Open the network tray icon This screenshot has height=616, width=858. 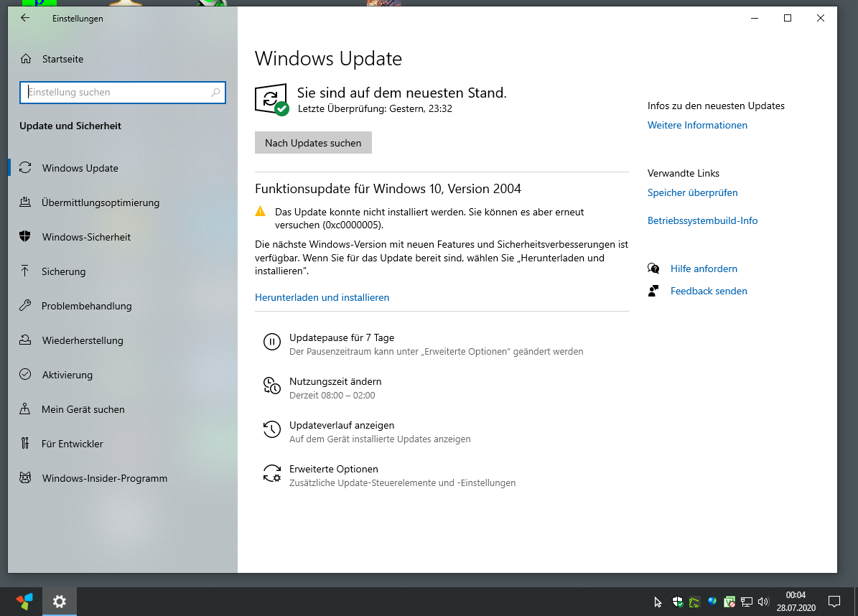pos(747,602)
